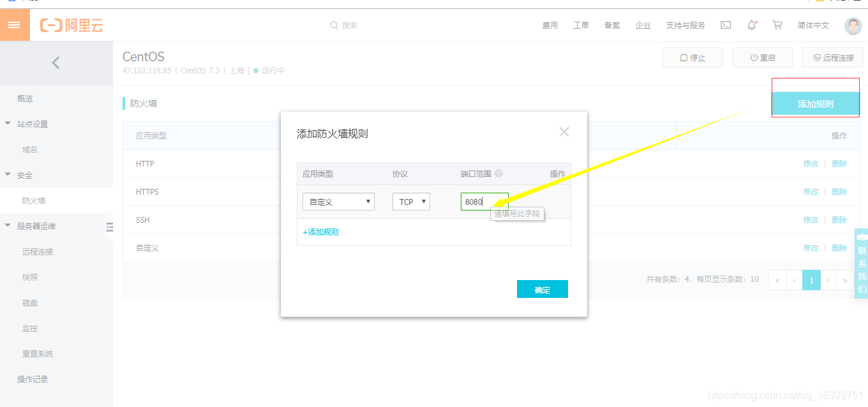868x407 pixels.
Task: Click the user avatar portrait
Action: 853,26
